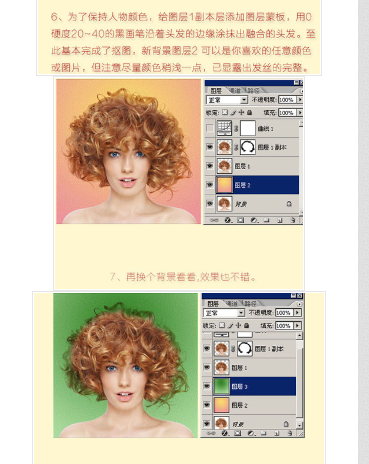369x464 pixels.
Task: Click the curves adjustment layer's graph thumbnail
Action: click(x=224, y=128)
